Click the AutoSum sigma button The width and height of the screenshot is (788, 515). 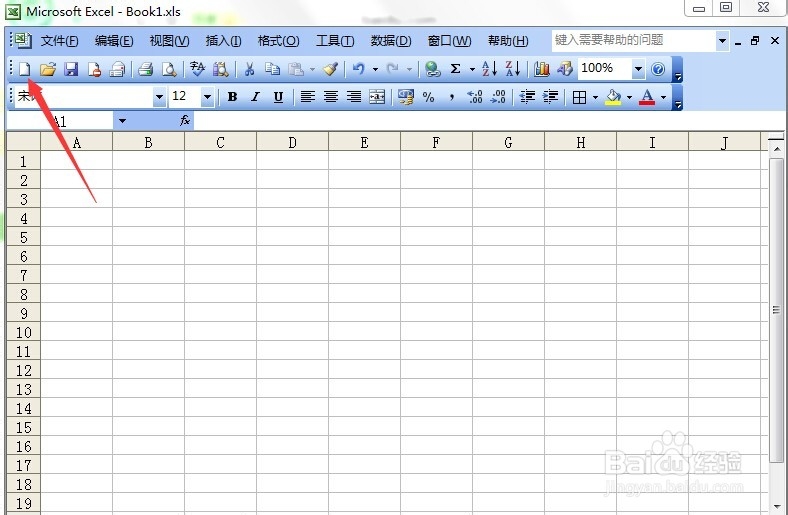tap(455, 69)
